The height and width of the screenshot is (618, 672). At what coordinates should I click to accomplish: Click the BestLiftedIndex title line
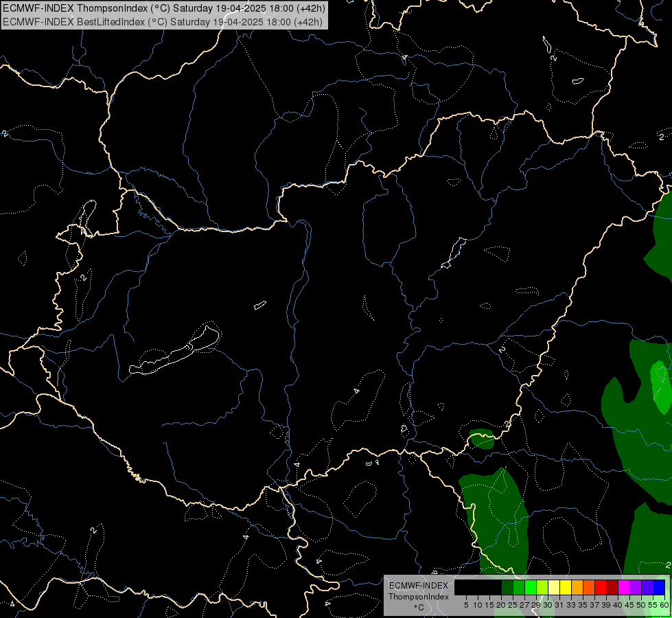pos(163,22)
